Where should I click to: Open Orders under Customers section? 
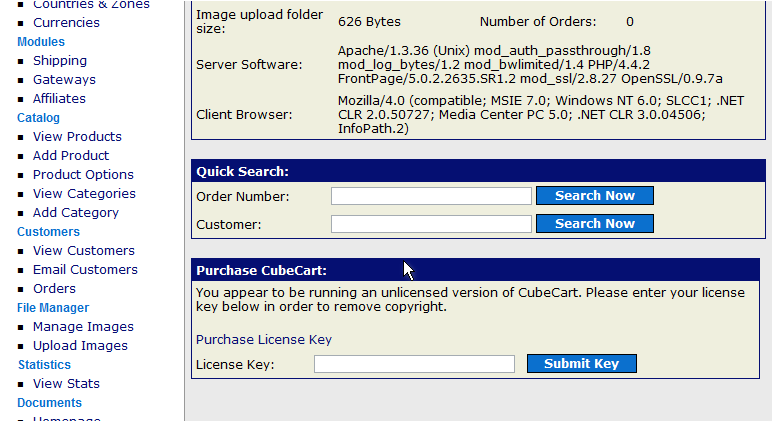coord(54,289)
